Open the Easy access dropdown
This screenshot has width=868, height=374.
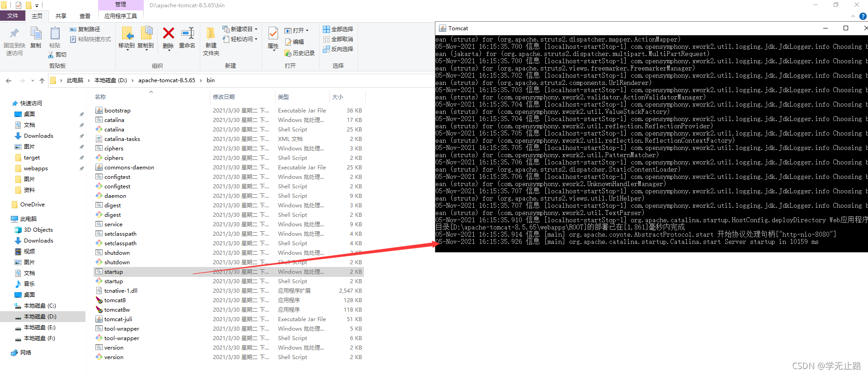point(240,39)
